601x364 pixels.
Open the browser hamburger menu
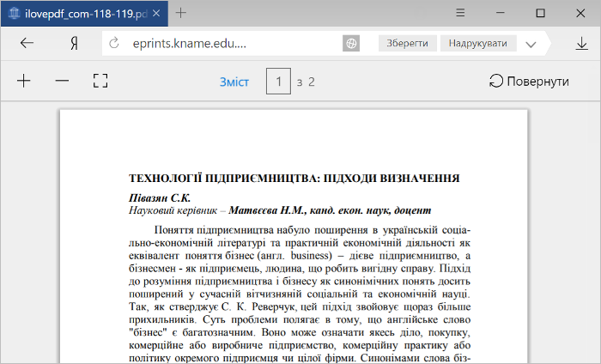(x=460, y=13)
